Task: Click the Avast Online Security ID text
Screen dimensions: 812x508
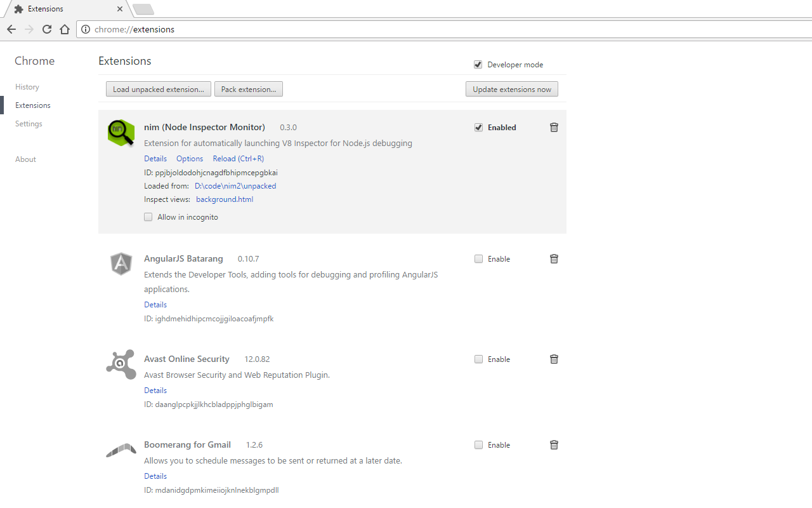Action: pyautogui.click(x=209, y=404)
